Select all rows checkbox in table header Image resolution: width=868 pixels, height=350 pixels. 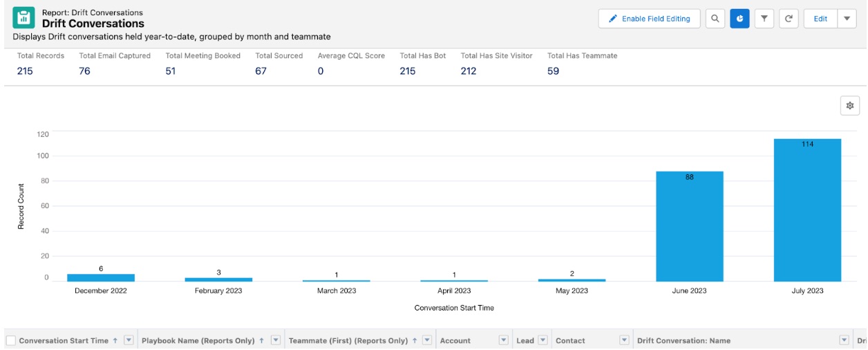point(11,340)
